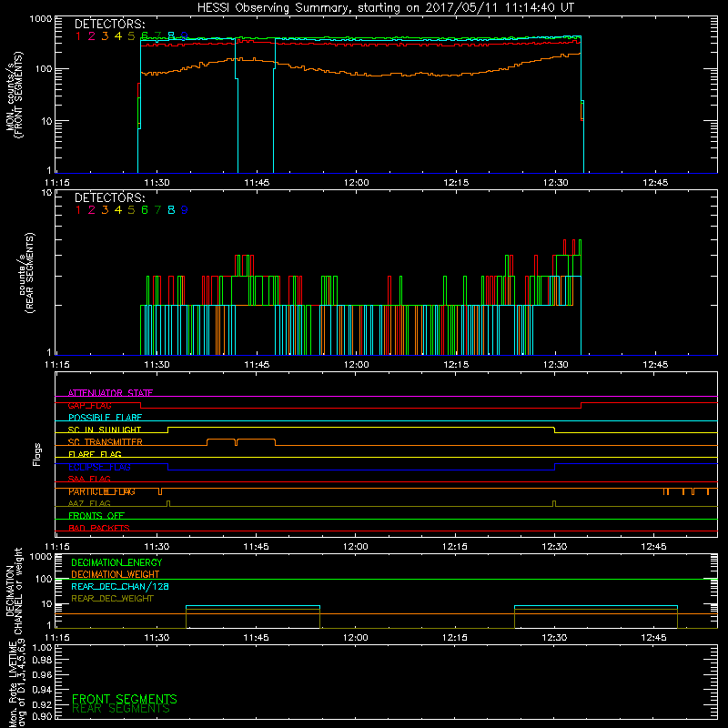Click the FLARE_FLAG label
Image resolution: width=728 pixels, height=728 pixels.
95,454
